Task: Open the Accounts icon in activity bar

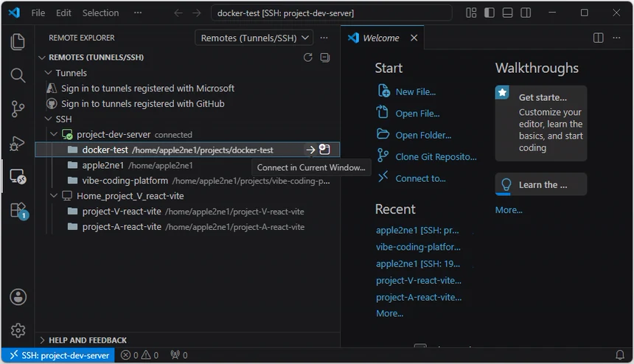Action: point(18,297)
